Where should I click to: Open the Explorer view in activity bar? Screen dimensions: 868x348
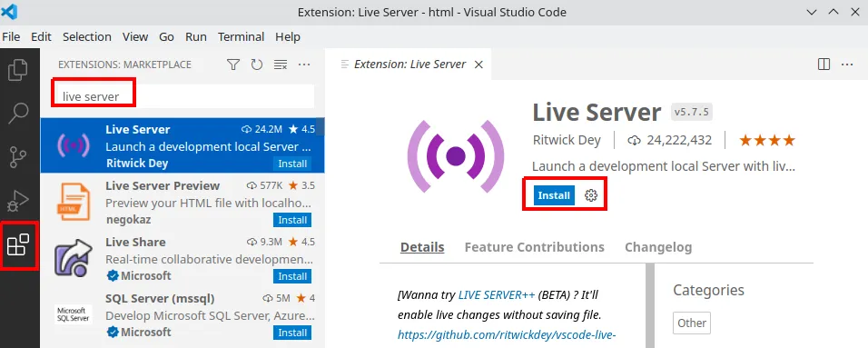pos(18,70)
